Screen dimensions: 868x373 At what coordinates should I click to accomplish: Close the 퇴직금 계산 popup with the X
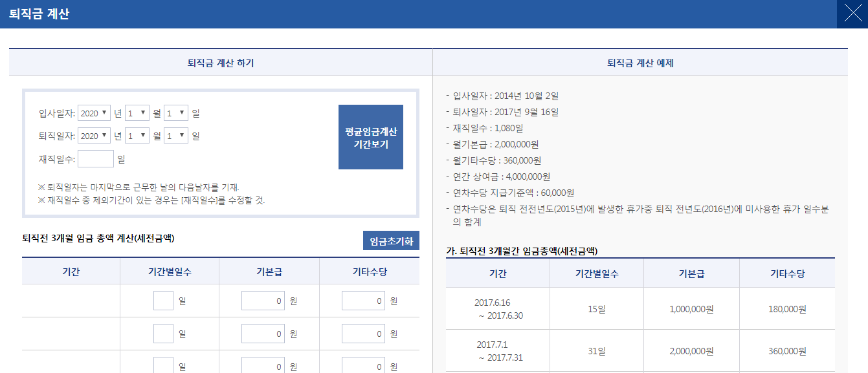(x=852, y=14)
